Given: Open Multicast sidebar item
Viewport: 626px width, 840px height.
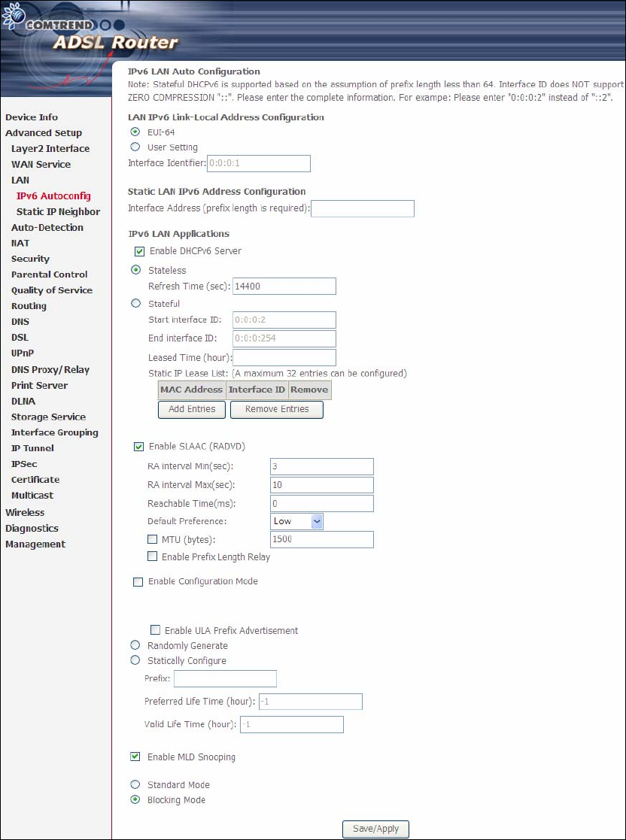Looking at the screenshot, I should [32, 496].
